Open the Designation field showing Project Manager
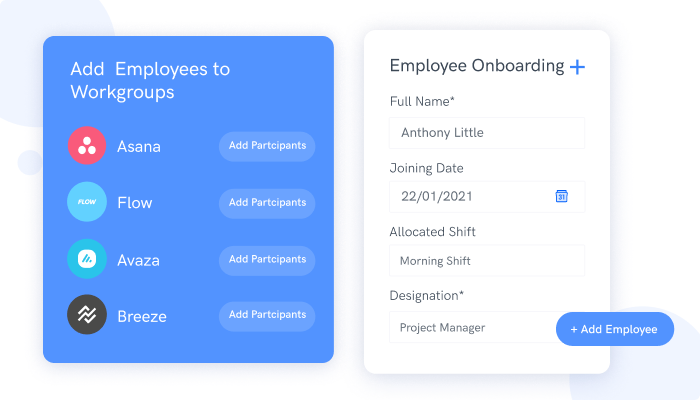The width and height of the screenshot is (700, 400). pyautogui.click(x=473, y=327)
